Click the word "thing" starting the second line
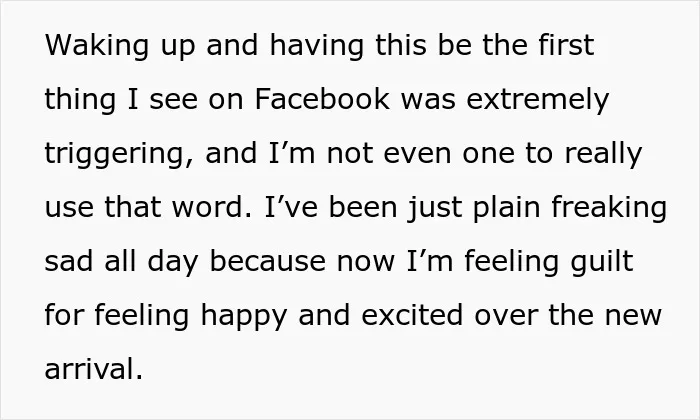700x420 pixels. point(80,100)
